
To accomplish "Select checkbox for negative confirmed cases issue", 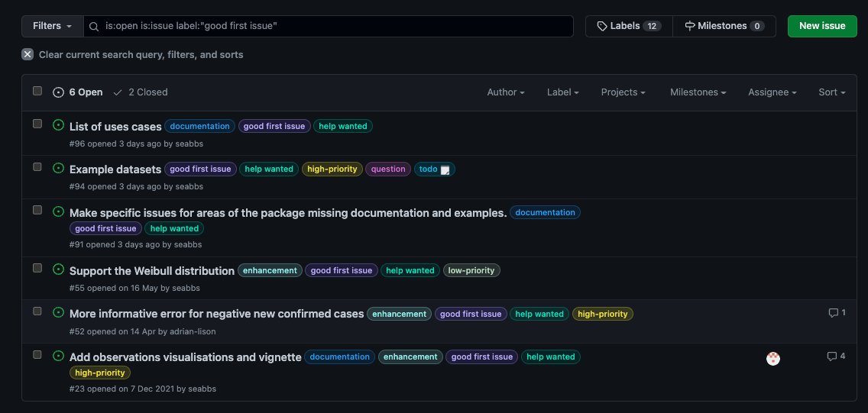I will tap(37, 311).
